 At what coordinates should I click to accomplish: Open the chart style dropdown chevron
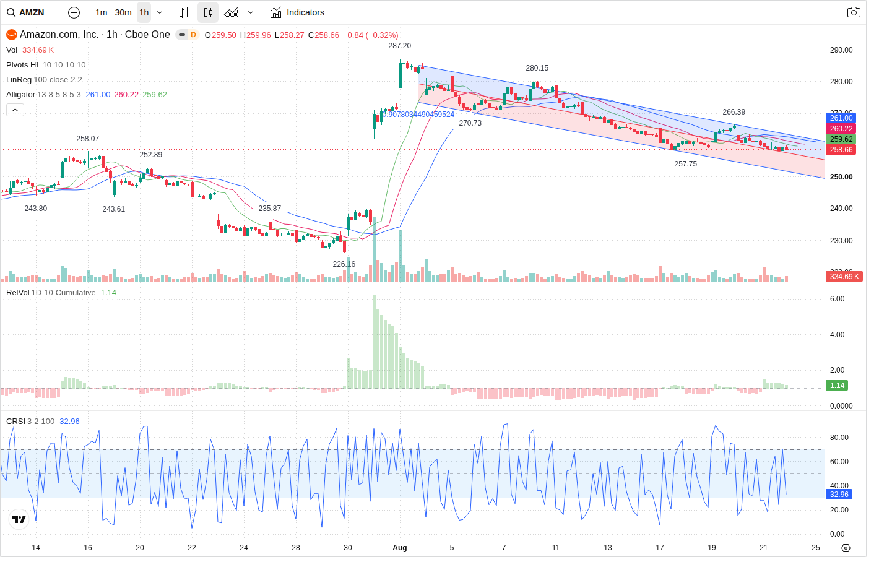point(251,12)
